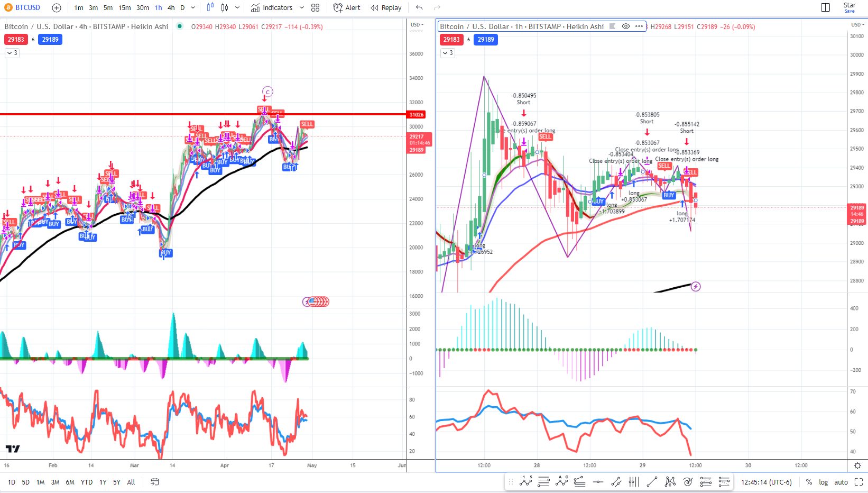Image resolution: width=868 pixels, height=493 pixels.
Task: Redo the chart action
Action: 437,8
